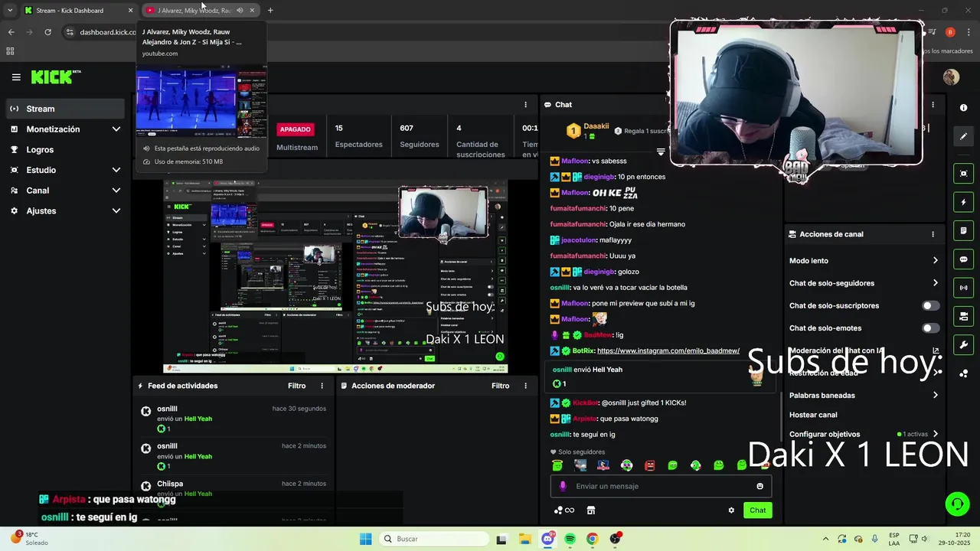980x551 pixels.
Task: Open the hamburger menu beside the Kick logo
Action: (x=16, y=77)
